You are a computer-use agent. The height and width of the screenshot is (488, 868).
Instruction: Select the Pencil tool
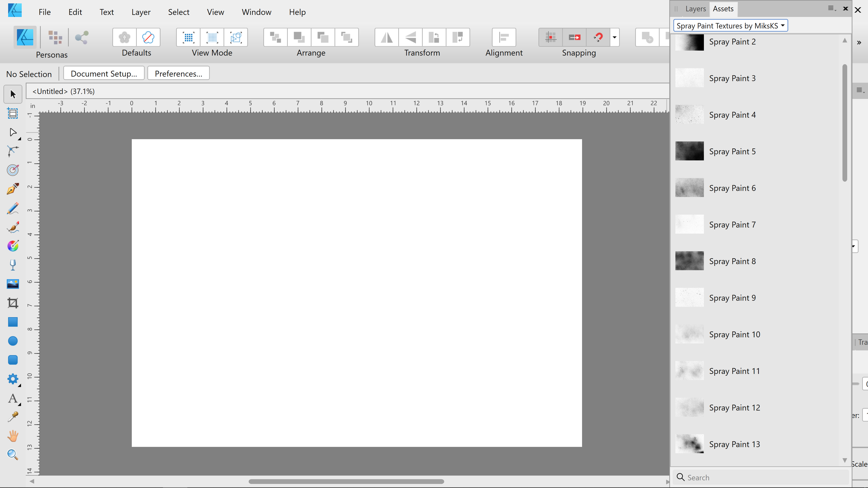point(13,208)
